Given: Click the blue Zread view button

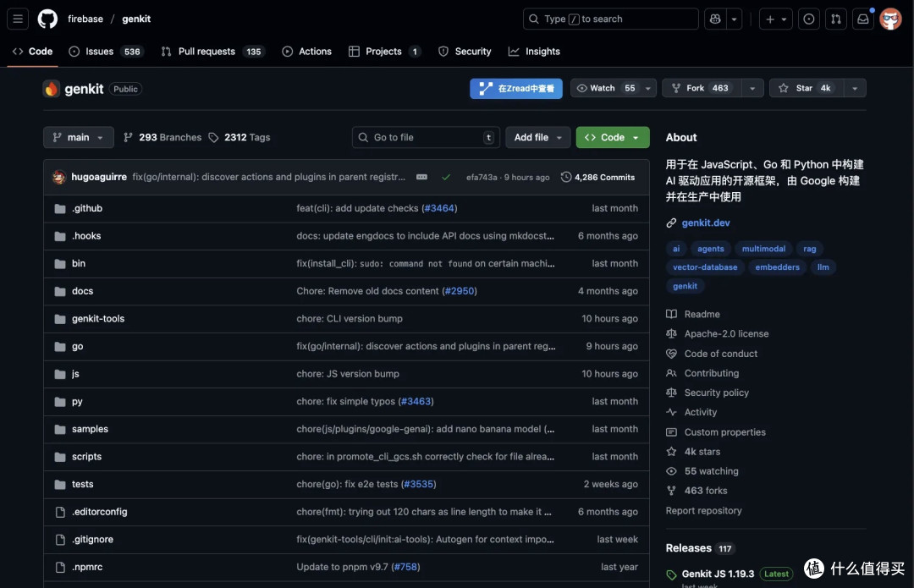Looking at the screenshot, I should 516,89.
